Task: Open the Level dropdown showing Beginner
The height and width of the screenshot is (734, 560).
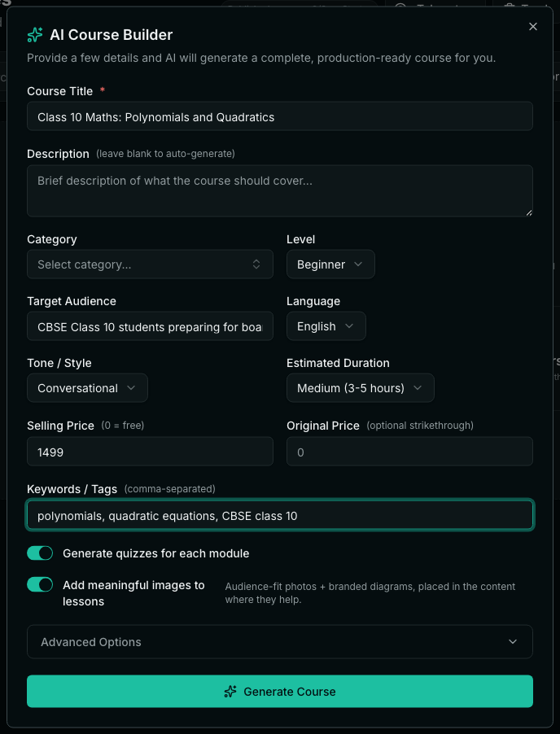Action: pos(330,264)
